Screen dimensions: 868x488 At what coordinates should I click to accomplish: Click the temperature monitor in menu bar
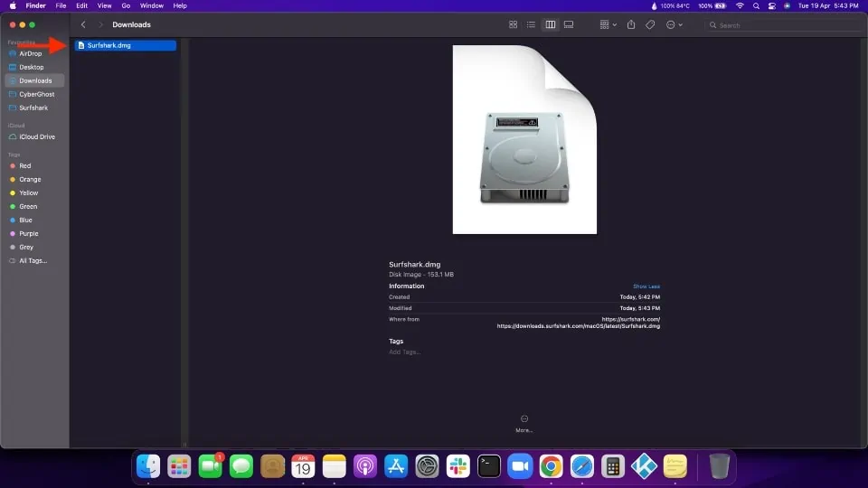click(x=670, y=6)
